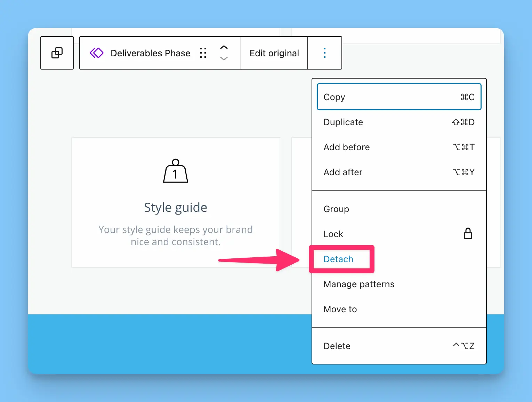The height and width of the screenshot is (402, 532).
Task: Select Group from the menu
Action: click(x=399, y=209)
